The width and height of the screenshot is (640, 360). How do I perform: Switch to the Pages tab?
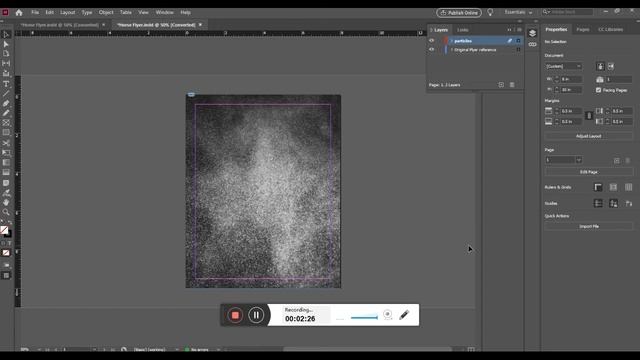coord(583,29)
